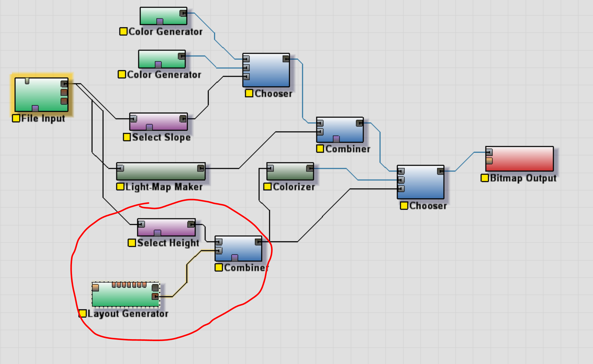Click the Light-Map Maker output port
The height and width of the screenshot is (364, 593).
click(x=201, y=168)
